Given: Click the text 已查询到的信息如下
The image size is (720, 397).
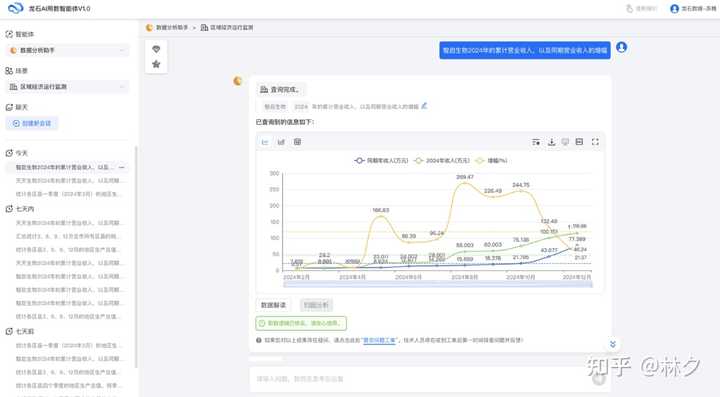Looking at the screenshot, I should click(285, 122).
